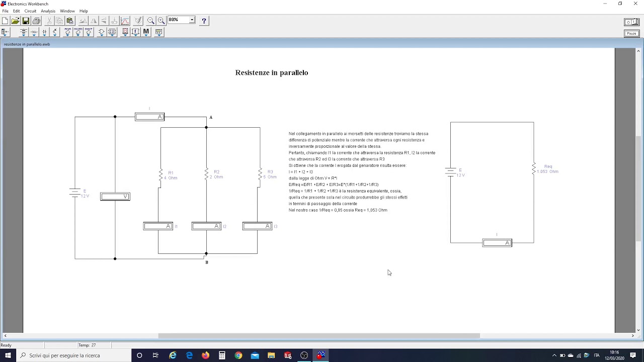
Task: Open the Windows Start menu
Action: [8, 355]
